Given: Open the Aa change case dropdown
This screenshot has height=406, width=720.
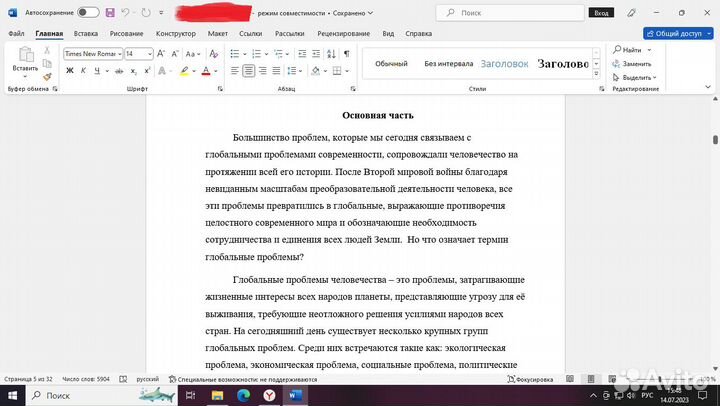Looking at the screenshot, I should (192, 54).
